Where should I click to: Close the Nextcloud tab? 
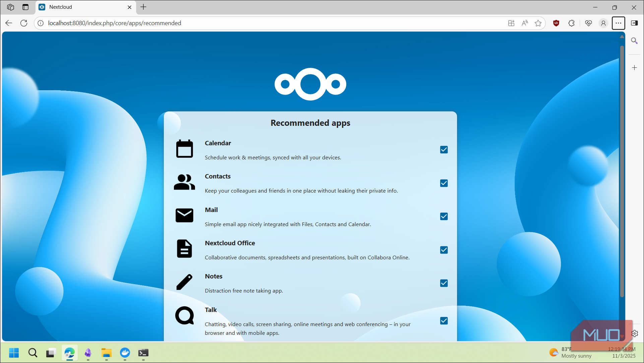(x=130, y=7)
